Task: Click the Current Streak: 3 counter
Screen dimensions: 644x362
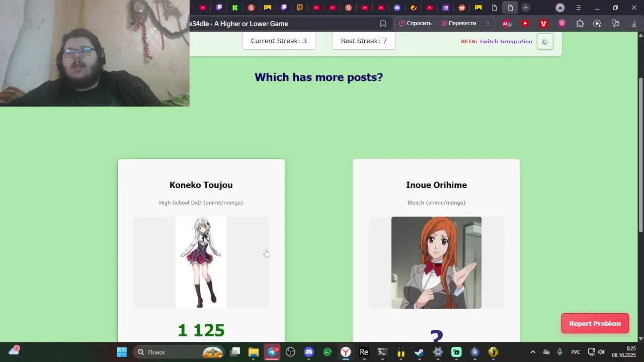Action: point(279,41)
